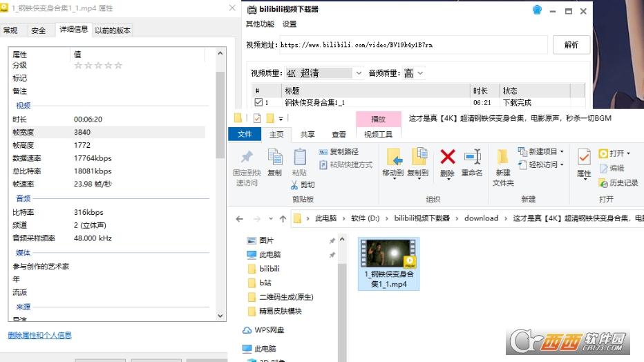
Task: Click the WPS网盘 cloud icon
Action: [247, 330]
